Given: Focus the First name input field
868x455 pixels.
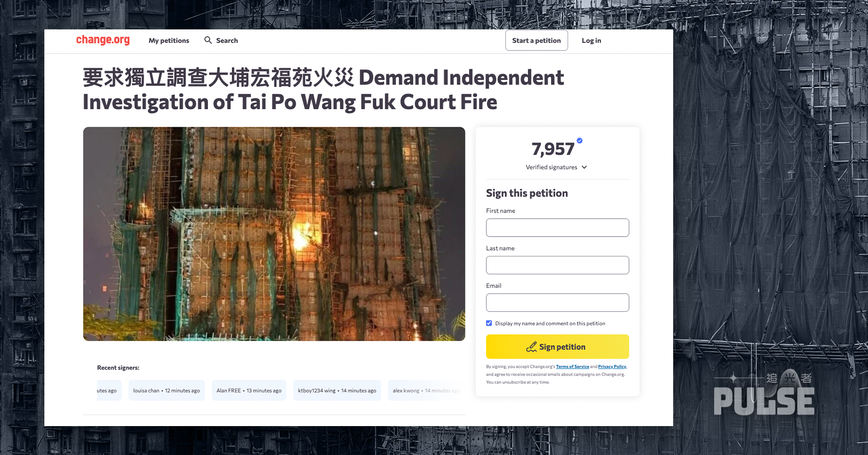Looking at the screenshot, I should click(557, 227).
